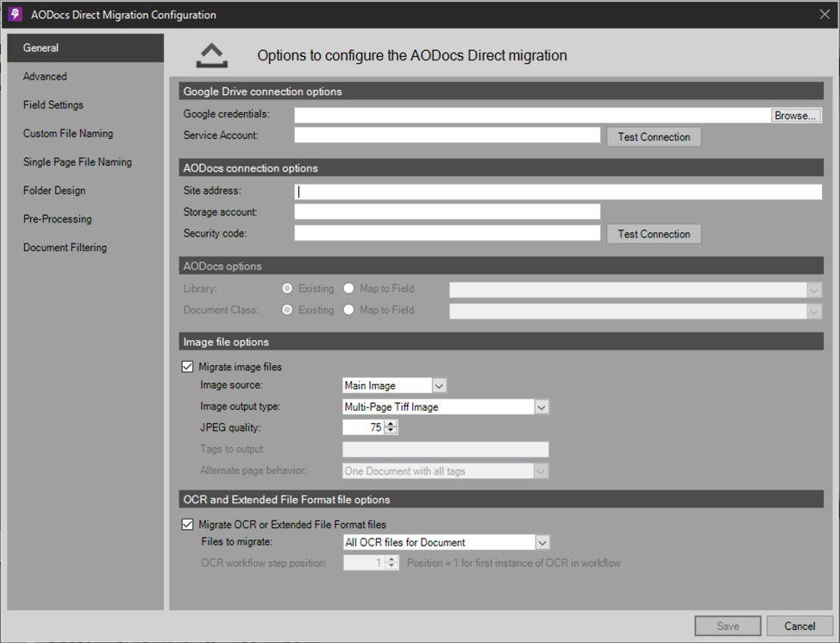Screen dimensions: 840x643
Task: Open Single Page File Naming page
Action: pos(85,161)
